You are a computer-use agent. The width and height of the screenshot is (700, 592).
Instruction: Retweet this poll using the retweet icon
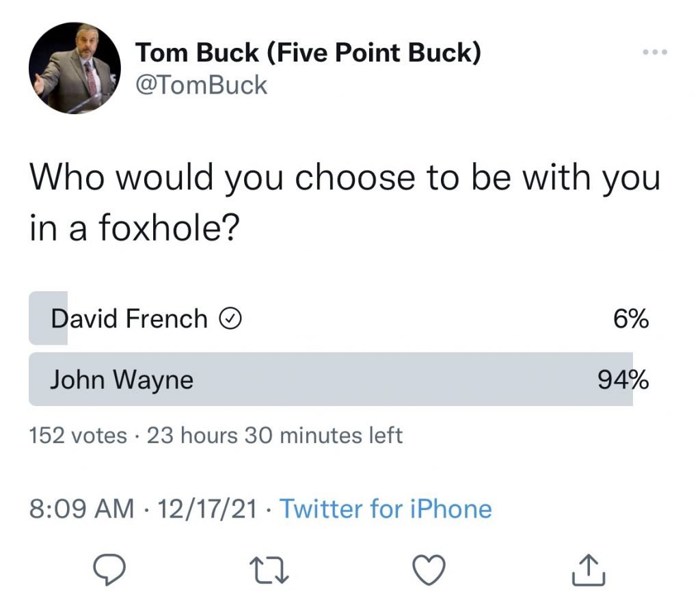tap(269, 569)
